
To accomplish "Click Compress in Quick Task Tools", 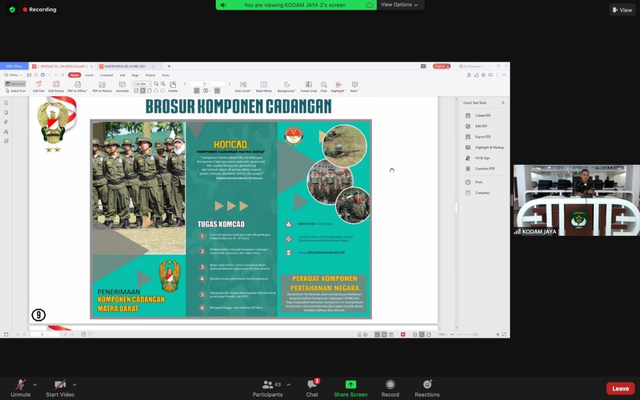I will tap(478, 193).
